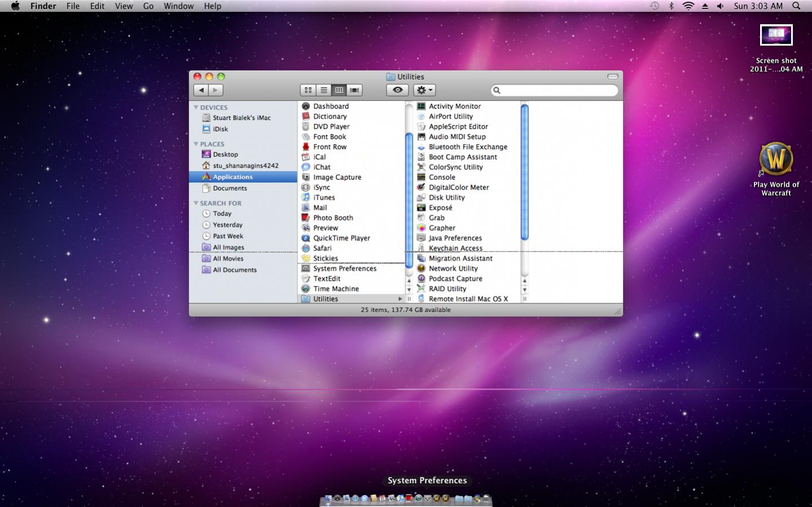Select the Photo Booth app

pos(333,218)
